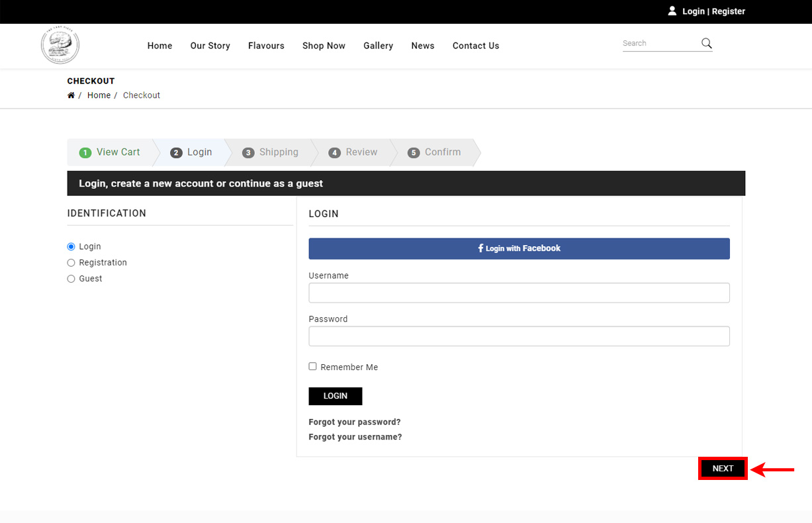Click the user account icon
The height and width of the screenshot is (523, 812).
672,11
